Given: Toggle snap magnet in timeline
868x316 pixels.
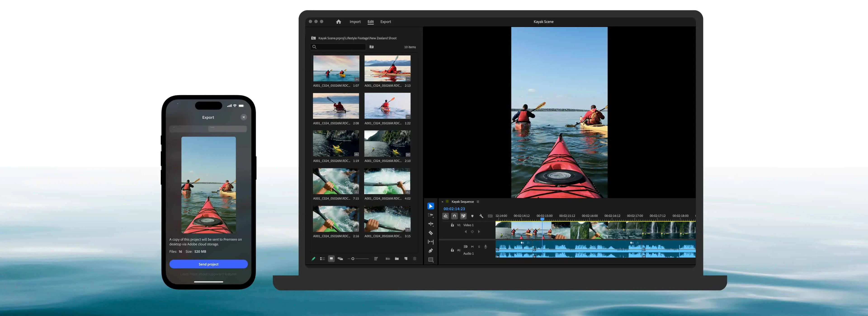Looking at the screenshot, I should (454, 216).
